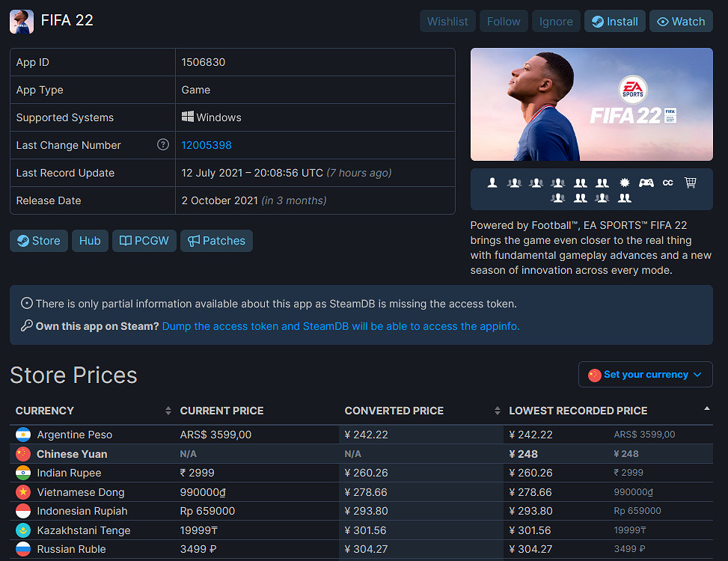Click the in-app purchases shopping cart icon
This screenshot has width=728, height=561.
[x=690, y=183]
